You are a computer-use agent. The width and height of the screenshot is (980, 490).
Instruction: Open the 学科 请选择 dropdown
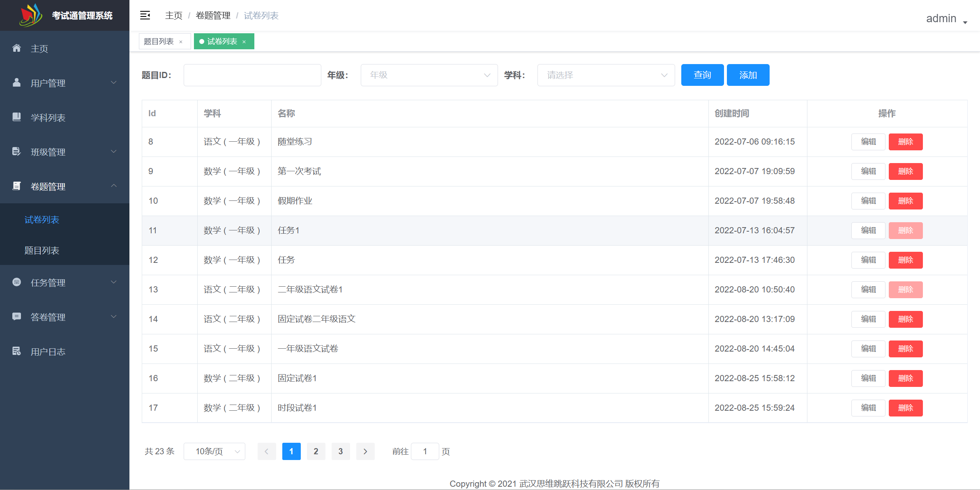[x=606, y=75]
